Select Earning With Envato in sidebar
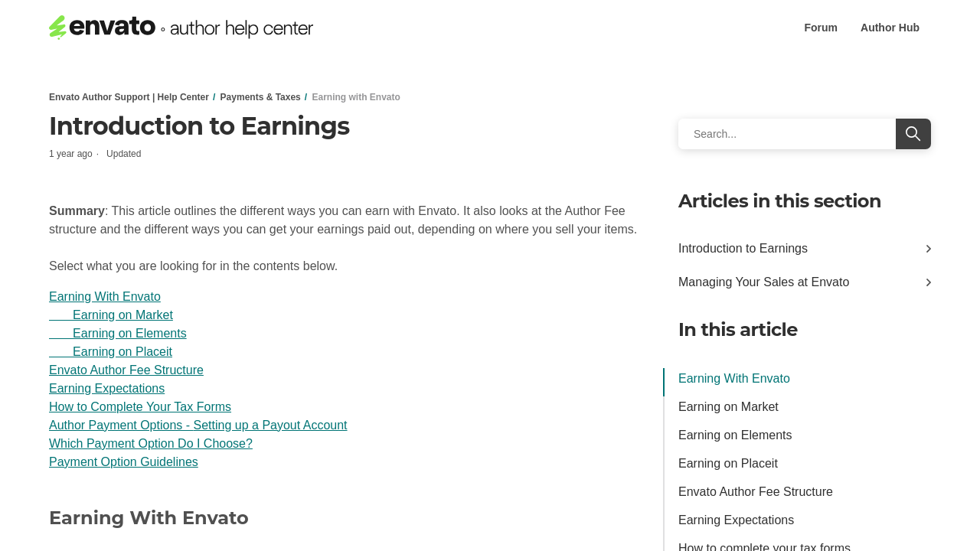Viewport: 980px width, 551px height. [x=734, y=379]
